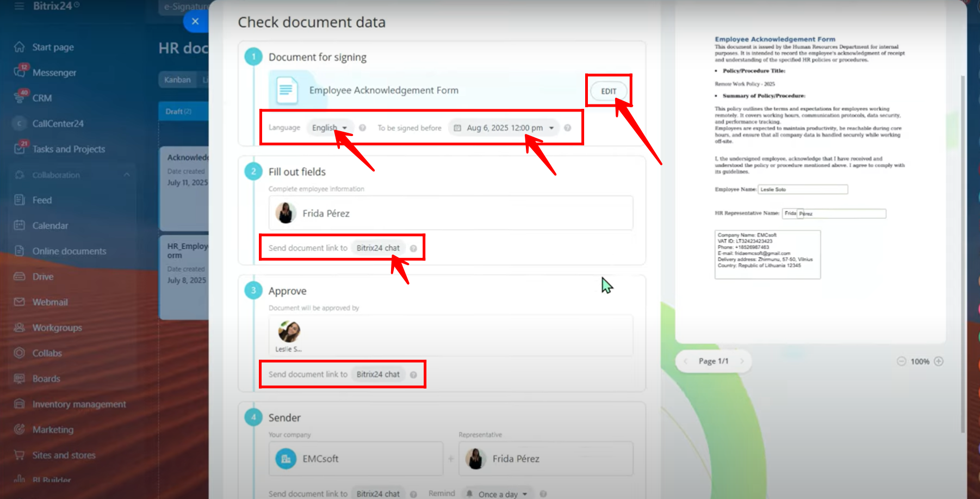Open Drive in sidebar
980x499 pixels.
pos(42,276)
